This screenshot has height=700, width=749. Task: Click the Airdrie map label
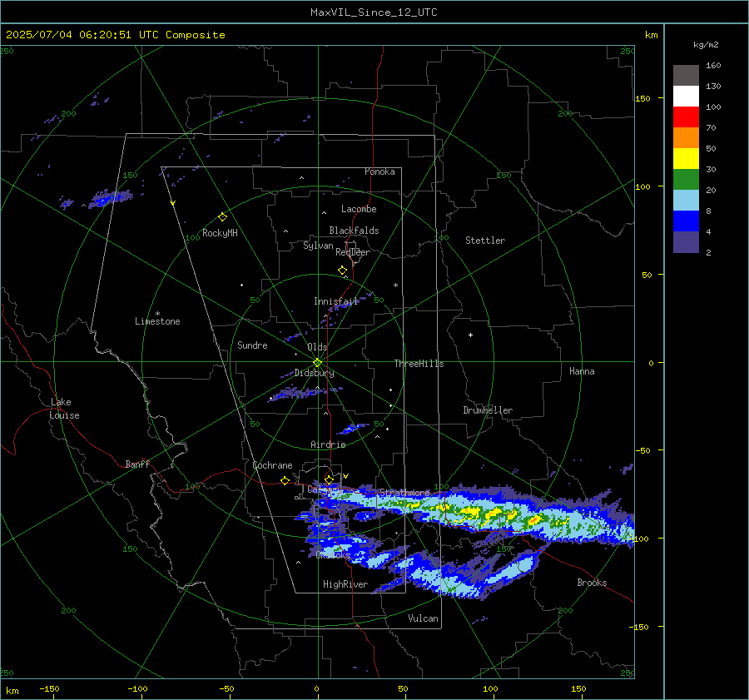tap(328, 444)
